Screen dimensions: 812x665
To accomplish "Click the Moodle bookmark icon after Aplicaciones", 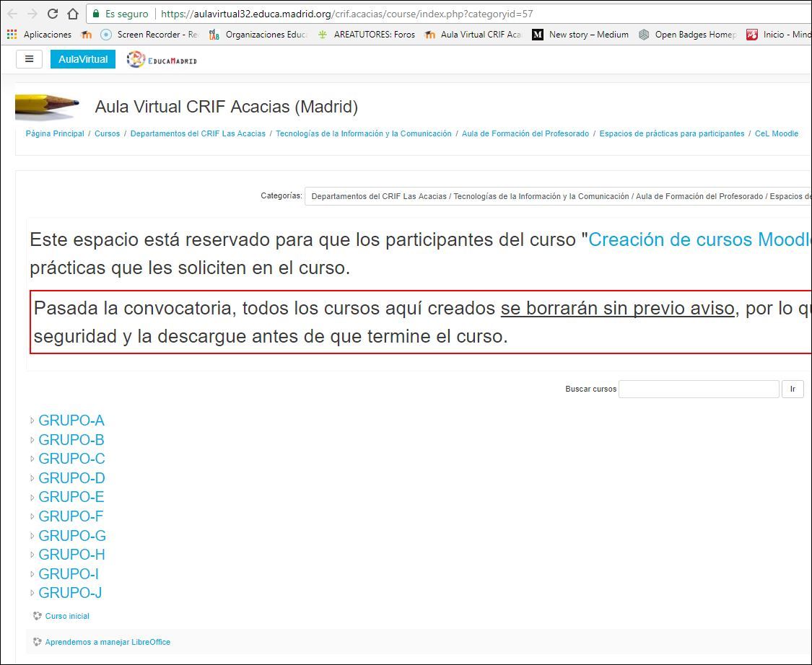I will pos(86,35).
